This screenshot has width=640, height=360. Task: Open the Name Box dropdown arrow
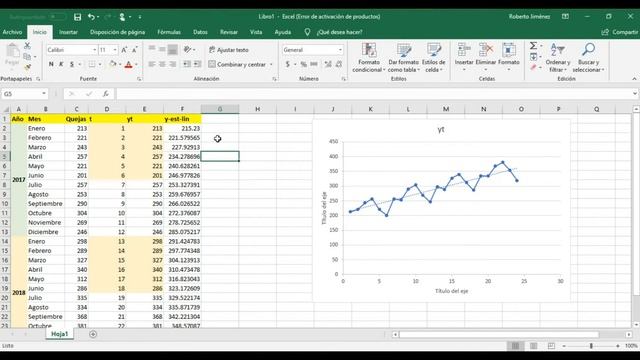point(44,94)
